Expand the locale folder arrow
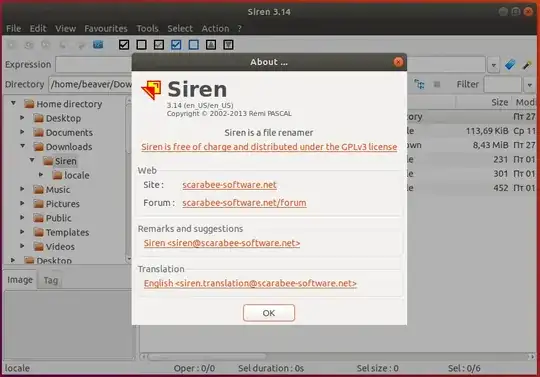This screenshot has height=377, width=540. click(41, 175)
